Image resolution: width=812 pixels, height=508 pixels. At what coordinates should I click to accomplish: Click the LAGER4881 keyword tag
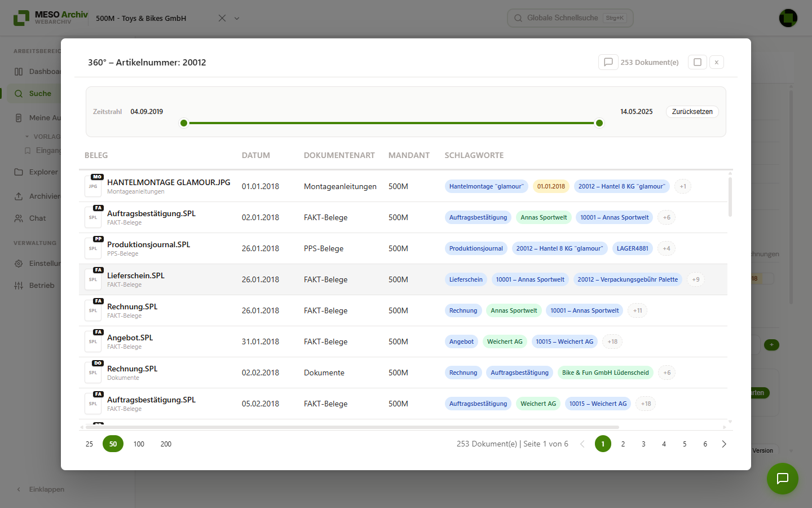[633, 248]
